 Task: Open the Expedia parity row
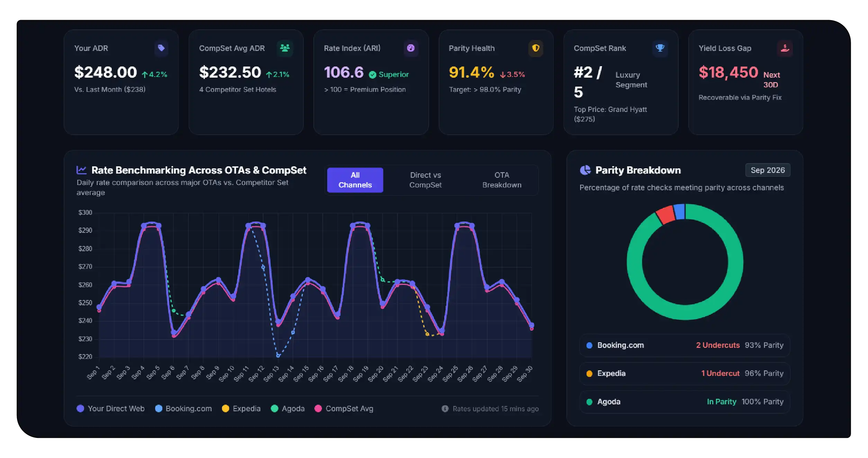(x=685, y=373)
